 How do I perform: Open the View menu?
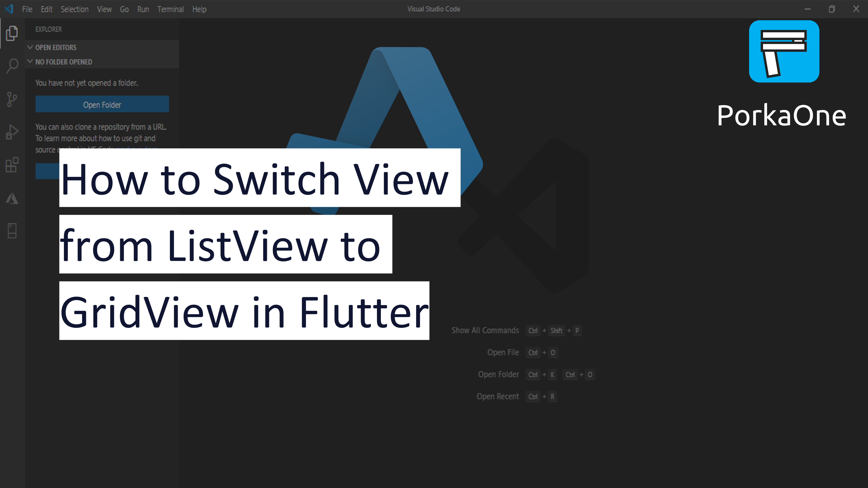point(104,9)
